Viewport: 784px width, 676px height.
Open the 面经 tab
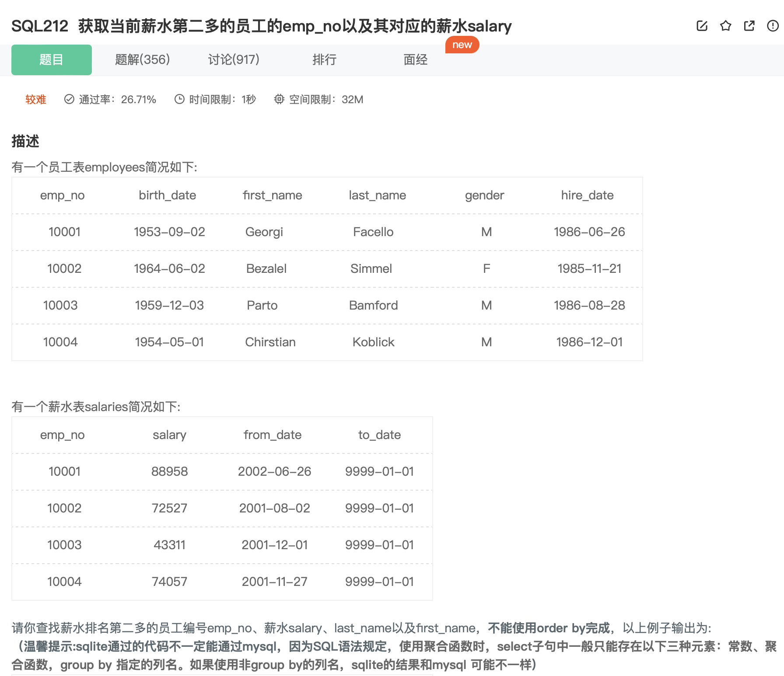(415, 59)
